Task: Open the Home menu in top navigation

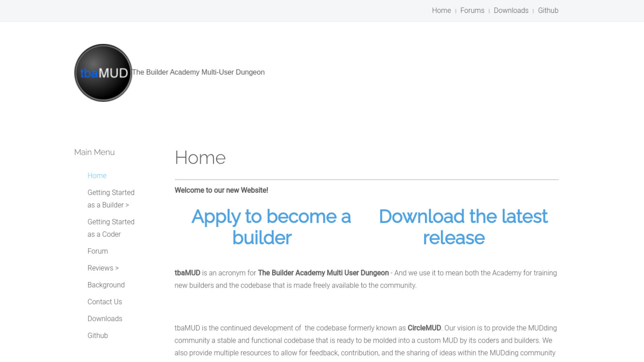Action: point(441,10)
